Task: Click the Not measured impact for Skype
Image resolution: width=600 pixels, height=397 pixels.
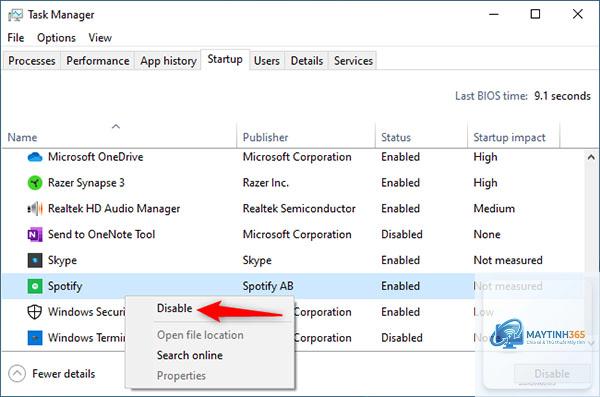Action: pyautogui.click(x=508, y=260)
